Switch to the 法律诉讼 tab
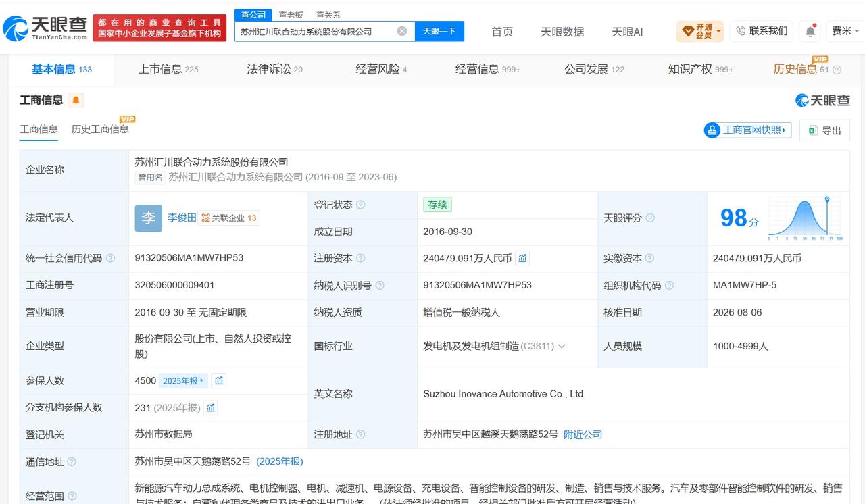This screenshot has width=865, height=504. click(x=275, y=69)
